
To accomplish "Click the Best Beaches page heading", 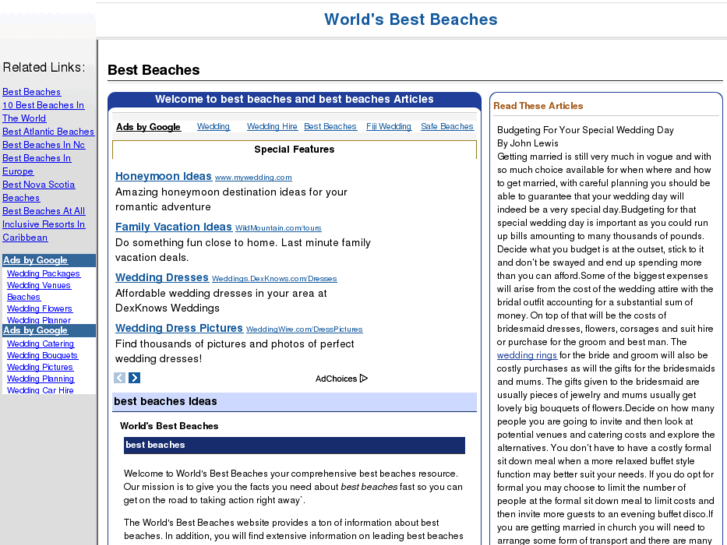I will (x=153, y=70).
